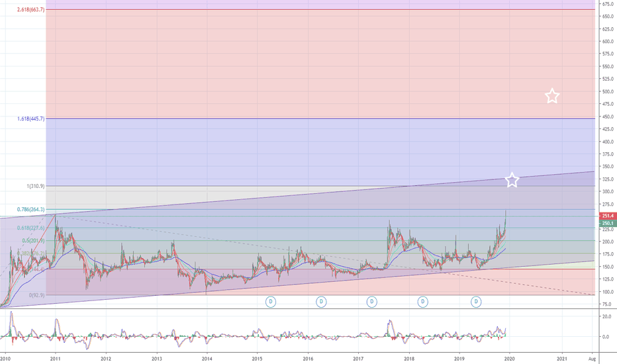Click the 2021 label on the time axis

[562, 359]
